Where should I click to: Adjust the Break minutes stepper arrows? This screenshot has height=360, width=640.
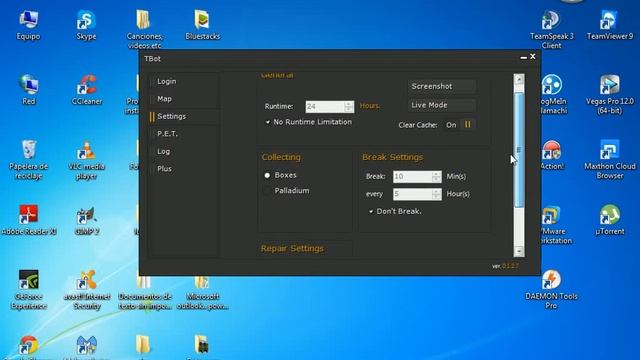[436, 176]
